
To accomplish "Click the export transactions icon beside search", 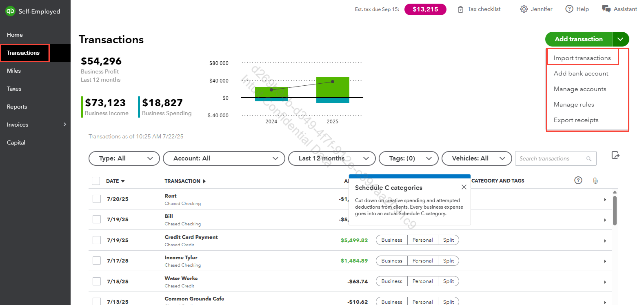I will pos(615,155).
